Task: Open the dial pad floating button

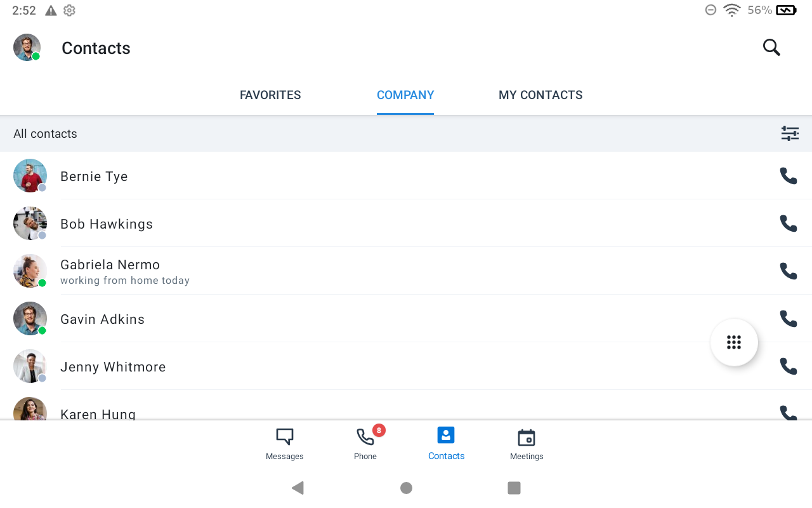Action: tap(734, 342)
